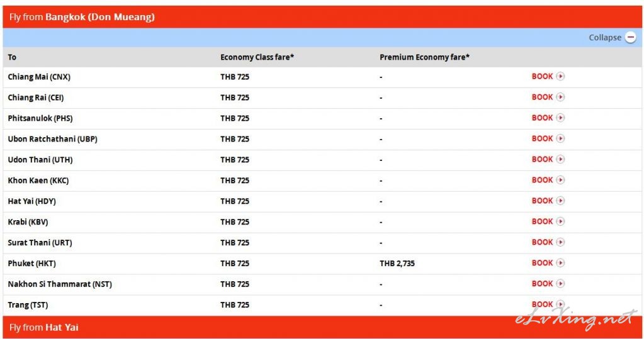Screen dimensions: 644x339
Task: Click the arrow icon in Ubon Ratchathani row
Action: pos(560,138)
